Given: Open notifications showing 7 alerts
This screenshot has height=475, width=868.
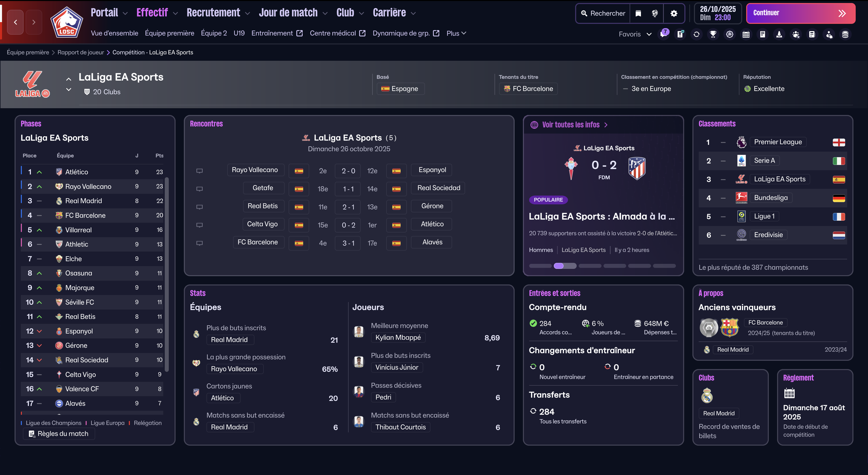Looking at the screenshot, I should 664,34.
